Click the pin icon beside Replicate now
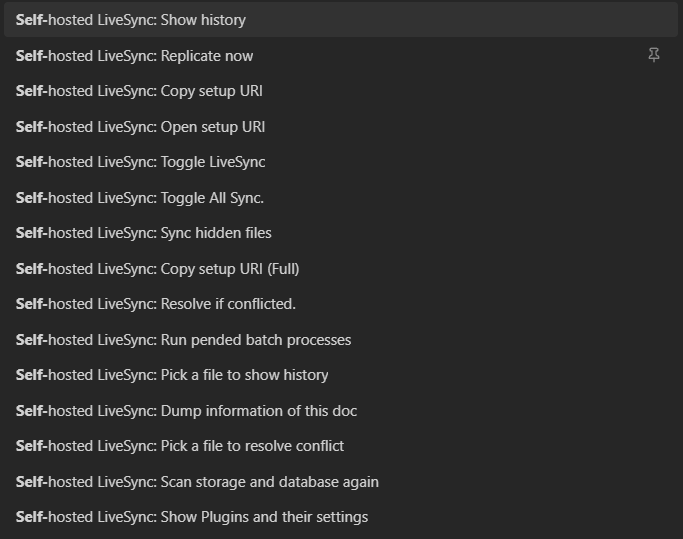The height and width of the screenshot is (539, 683). [654, 56]
